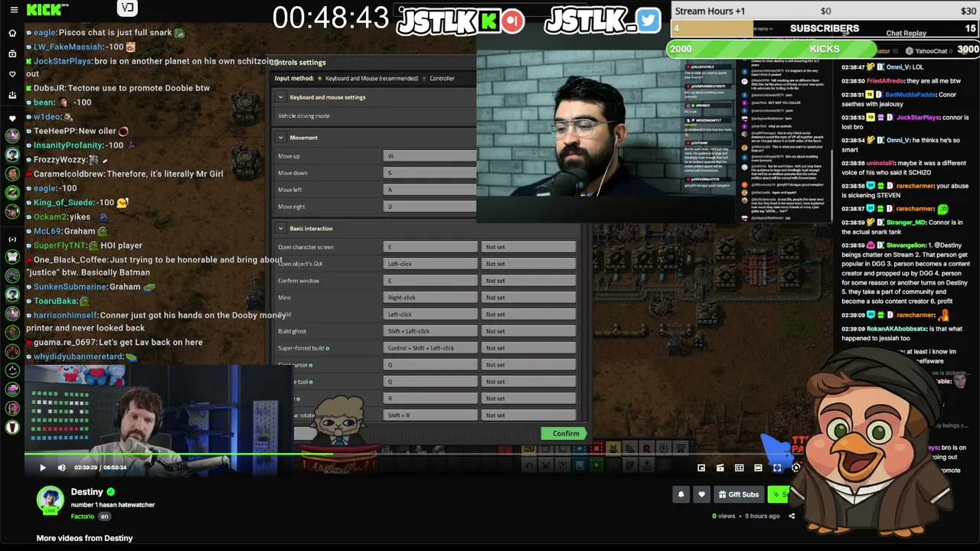Click the 'en' language tag

[x=105, y=517]
